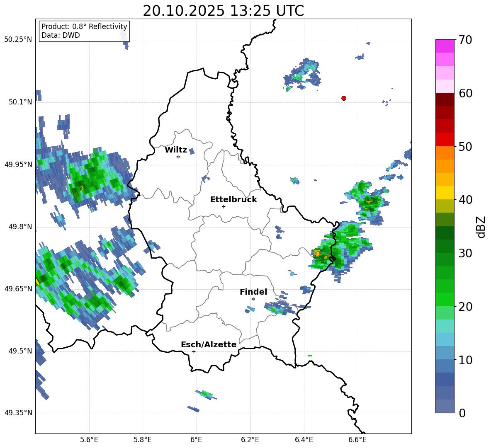The height and width of the screenshot is (448, 491).
Task: Click the orange colorbar band just below 50
Action: 445,153
